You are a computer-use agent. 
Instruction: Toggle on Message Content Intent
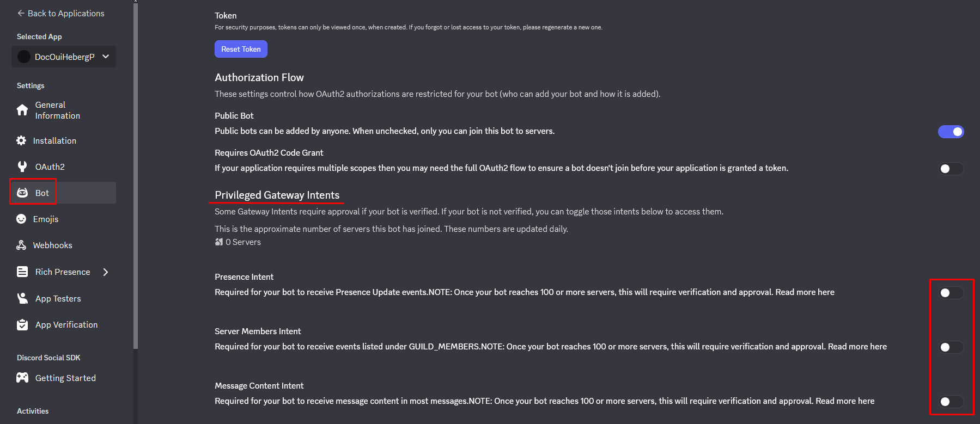951,402
